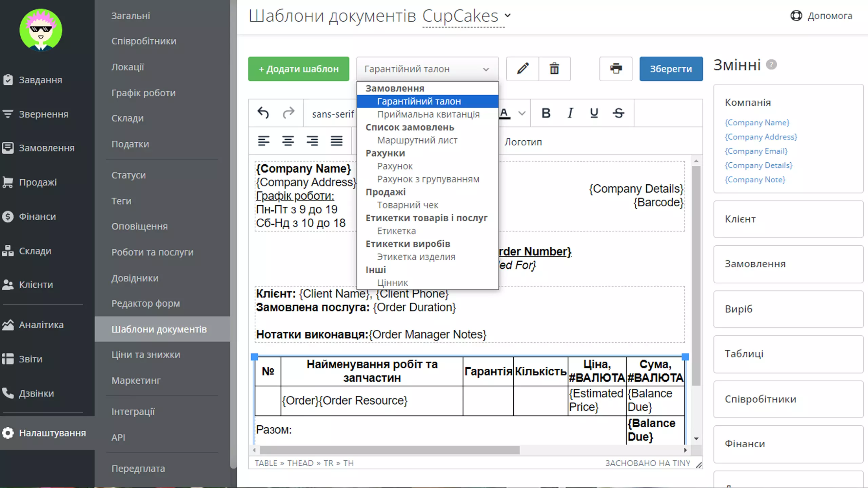Viewport: 868px width, 488px height.
Task: Select Етикетка in the dropdown list
Action: tap(428, 231)
